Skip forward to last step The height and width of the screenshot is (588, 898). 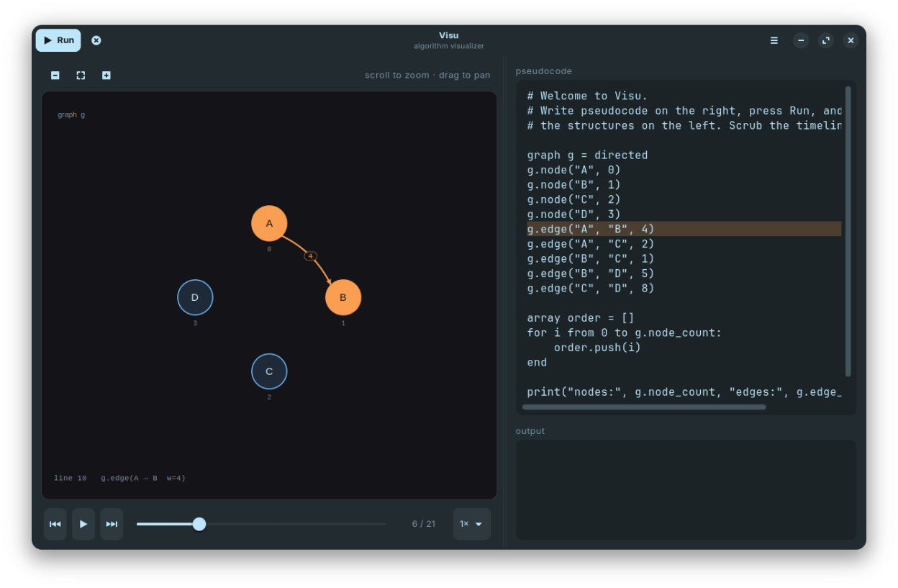[112, 524]
